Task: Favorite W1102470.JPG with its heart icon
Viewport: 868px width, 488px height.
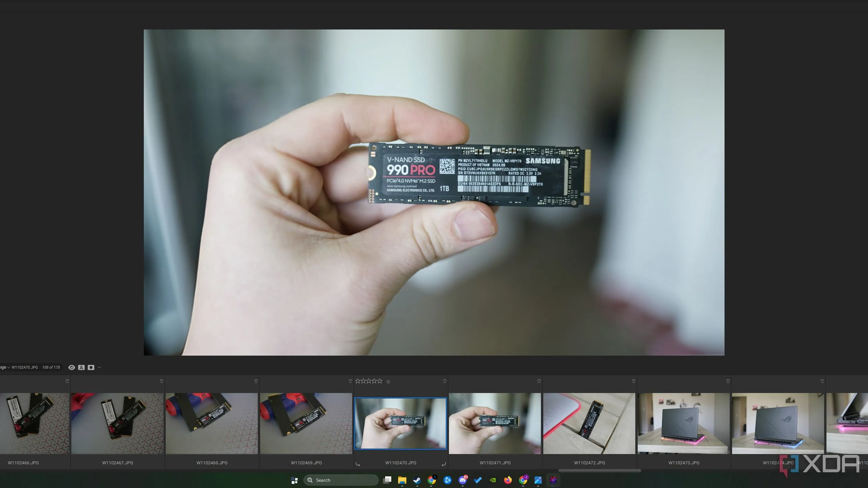Action: click(x=445, y=381)
